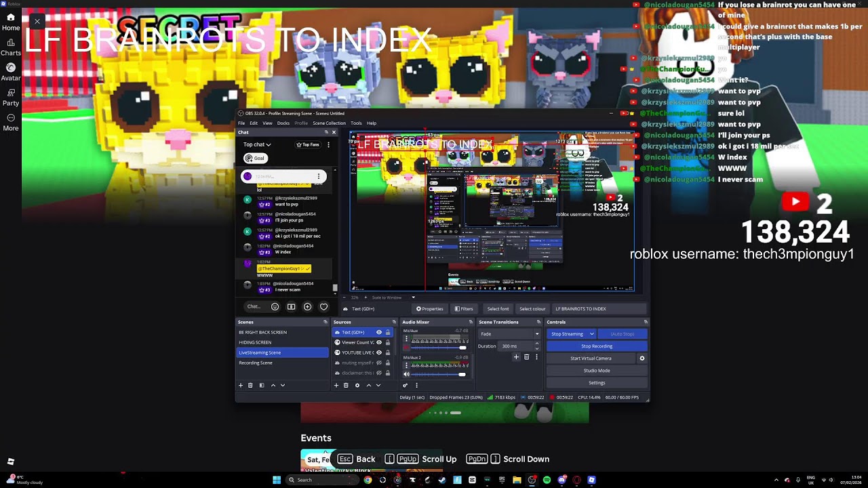Move the selected scene down

coord(283,385)
